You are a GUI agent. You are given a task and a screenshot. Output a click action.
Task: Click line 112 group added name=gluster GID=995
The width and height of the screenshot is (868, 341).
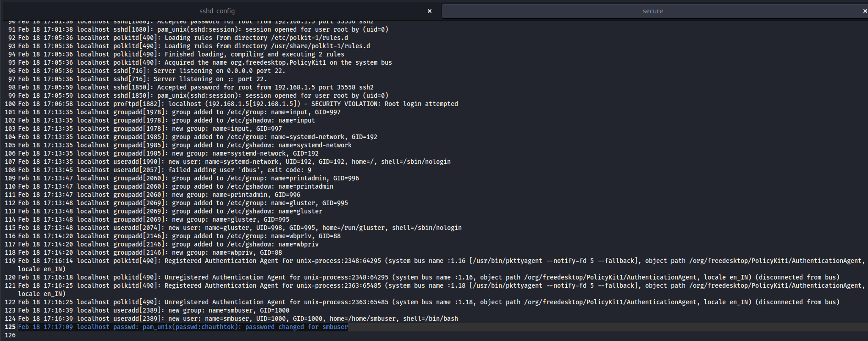pyautogui.click(x=183, y=203)
